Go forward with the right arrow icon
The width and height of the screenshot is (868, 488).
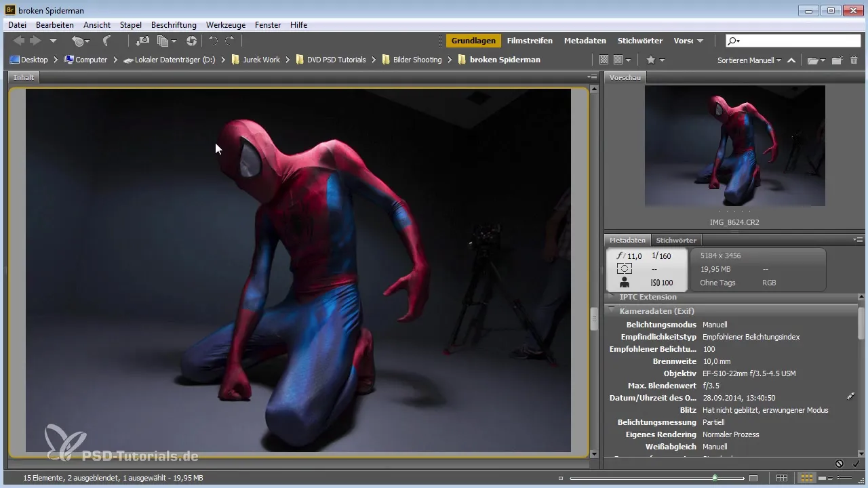point(35,41)
